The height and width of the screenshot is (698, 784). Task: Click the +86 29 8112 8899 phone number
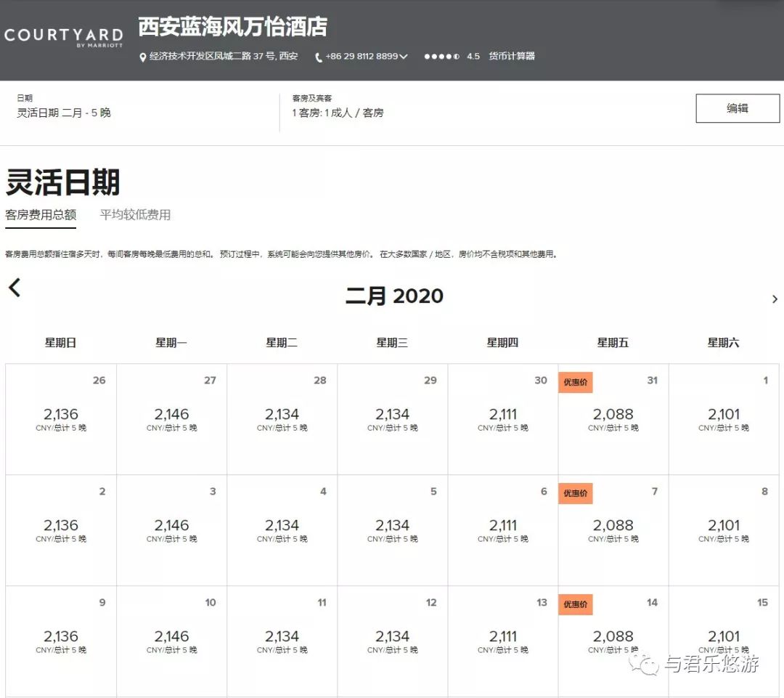[x=362, y=57]
